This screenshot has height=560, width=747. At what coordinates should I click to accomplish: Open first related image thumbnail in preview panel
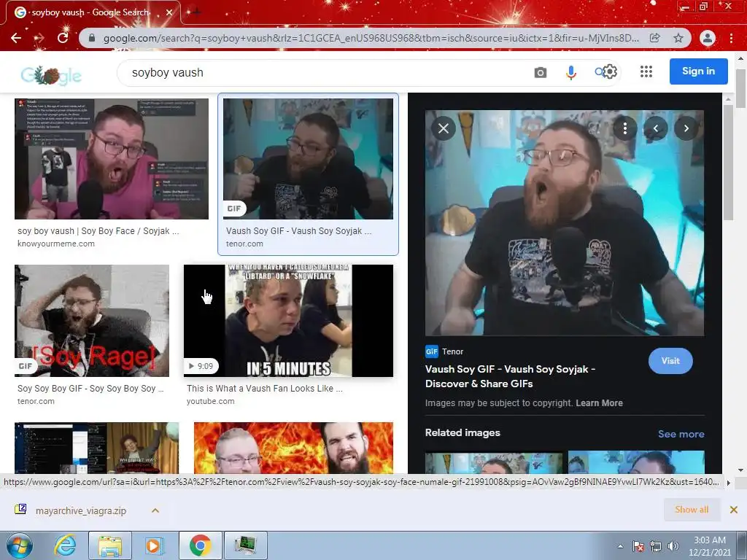point(494,462)
